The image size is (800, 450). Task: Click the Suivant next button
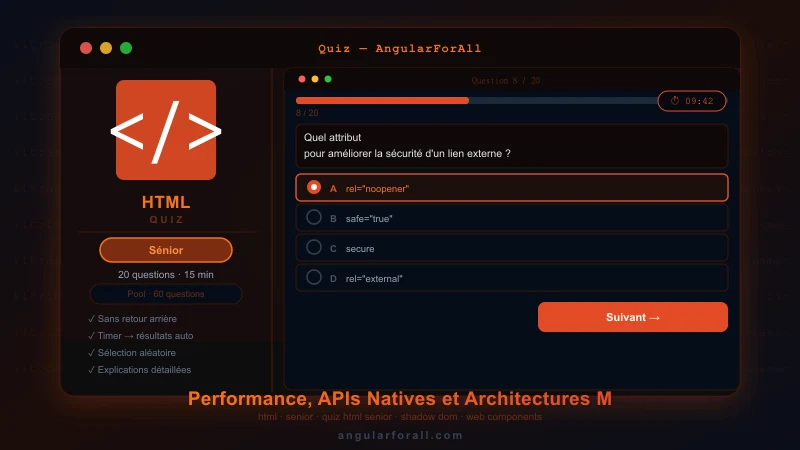[x=633, y=317]
